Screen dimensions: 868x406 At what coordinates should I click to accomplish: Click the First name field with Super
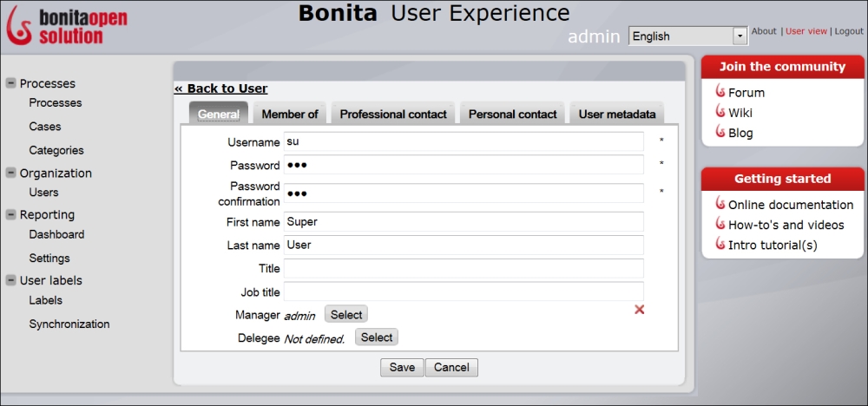464,222
